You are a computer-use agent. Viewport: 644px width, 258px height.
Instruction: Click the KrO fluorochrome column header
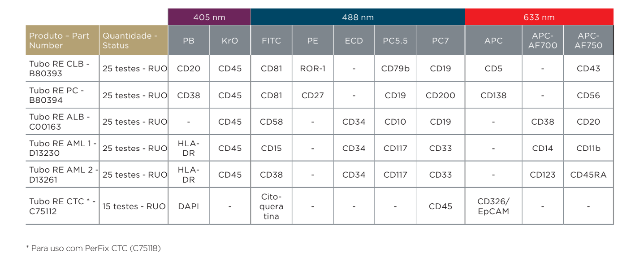(x=230, y=40)
